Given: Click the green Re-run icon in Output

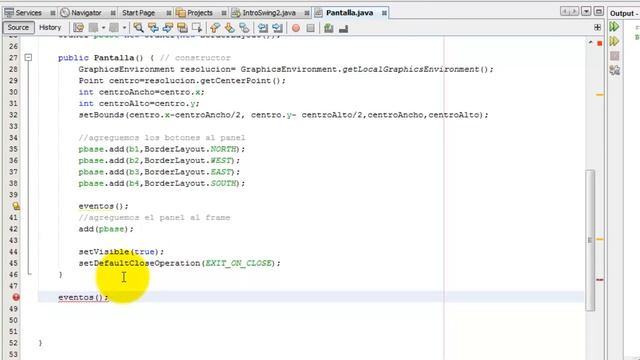Looking at the screenshot, I should [614, 27].
